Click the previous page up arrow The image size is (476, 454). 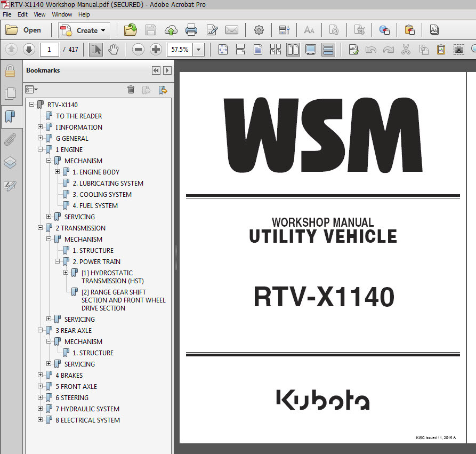click(x=11, y=50)
